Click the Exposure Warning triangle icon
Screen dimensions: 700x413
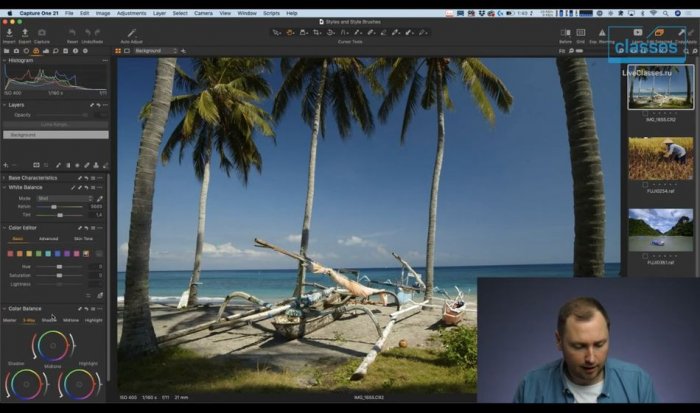(x=602, y=33)
